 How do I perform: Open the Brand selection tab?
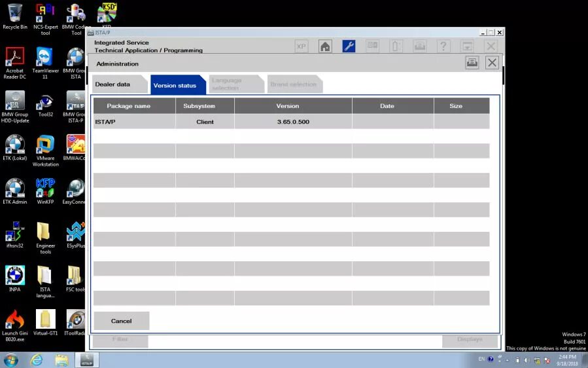(295, 84)
